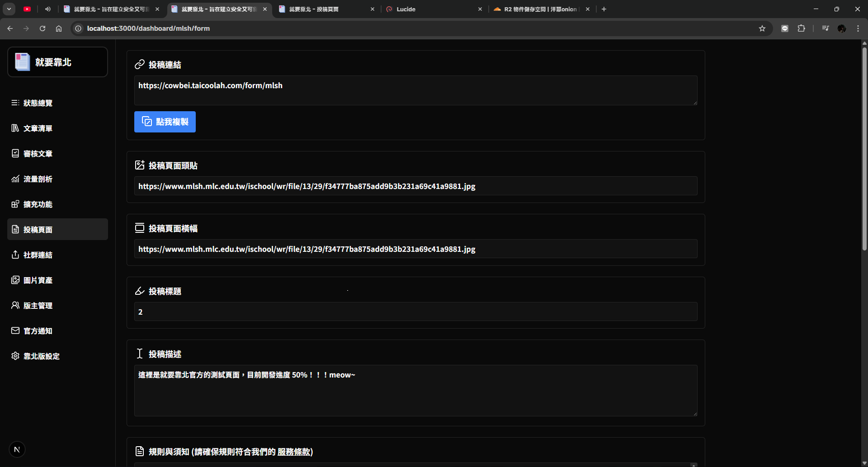The width and height of the screenshot is (868, 467).
Task: Click the banner icon beside 投稿頁面橫幅
Action: pyautogui.click(x=140, y=228)
